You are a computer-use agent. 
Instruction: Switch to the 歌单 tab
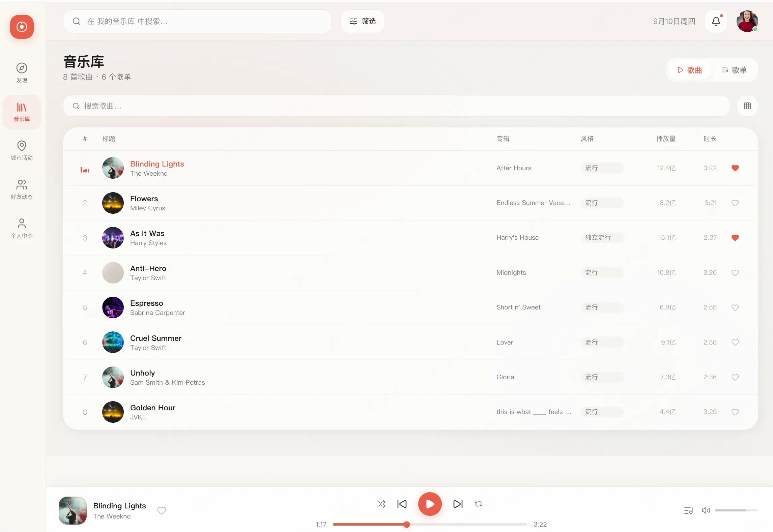tap(734, 70)
